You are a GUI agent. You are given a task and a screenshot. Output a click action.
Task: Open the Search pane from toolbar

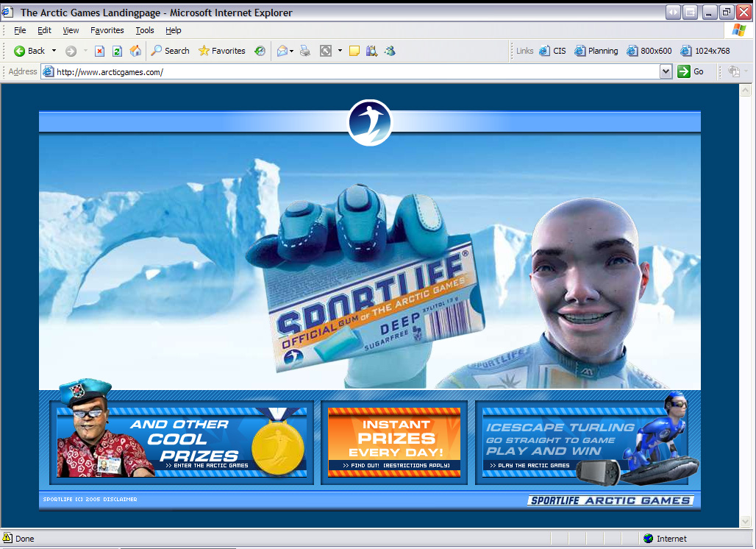[170, 51]
